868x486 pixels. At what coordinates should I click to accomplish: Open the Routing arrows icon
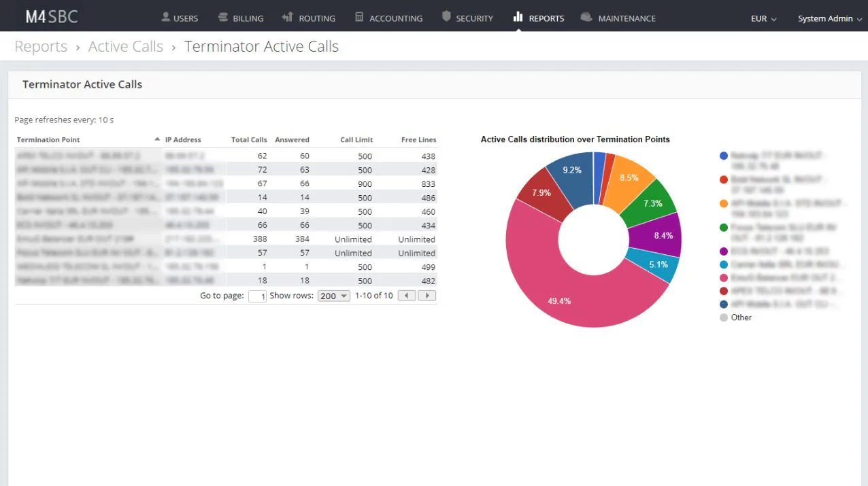click(287, 17)
